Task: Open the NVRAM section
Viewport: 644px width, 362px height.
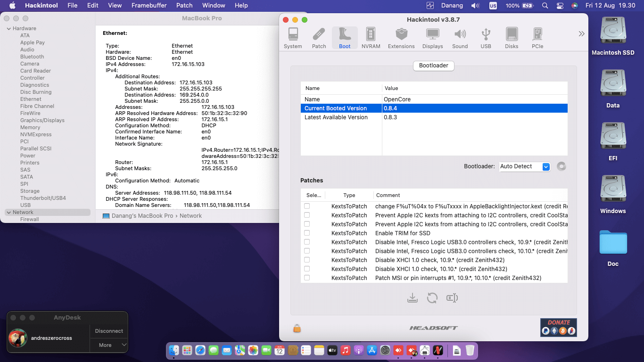Action: (x=371, y=38)
